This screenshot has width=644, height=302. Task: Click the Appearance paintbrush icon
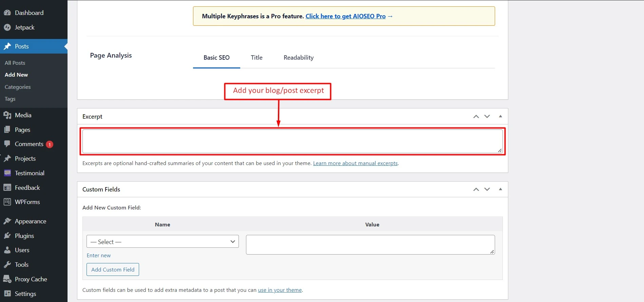7,221
